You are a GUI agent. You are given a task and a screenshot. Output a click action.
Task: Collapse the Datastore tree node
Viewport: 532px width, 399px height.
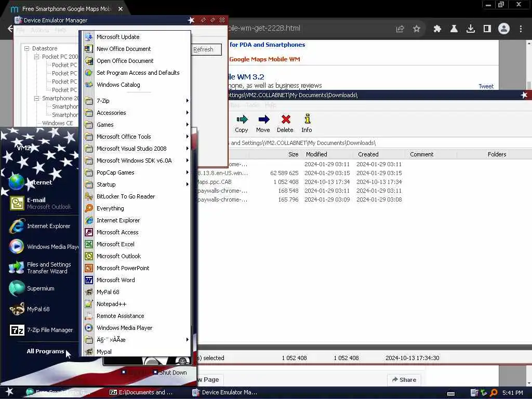coord(26,48)
